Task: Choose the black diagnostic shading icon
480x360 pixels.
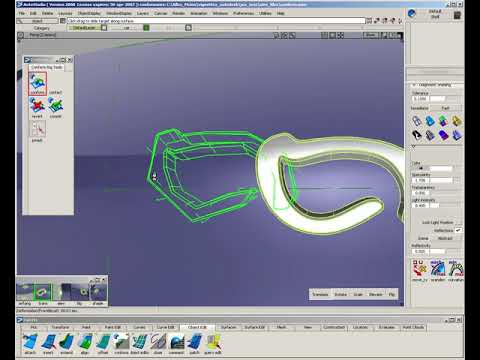Action: (x=417, y=135)
